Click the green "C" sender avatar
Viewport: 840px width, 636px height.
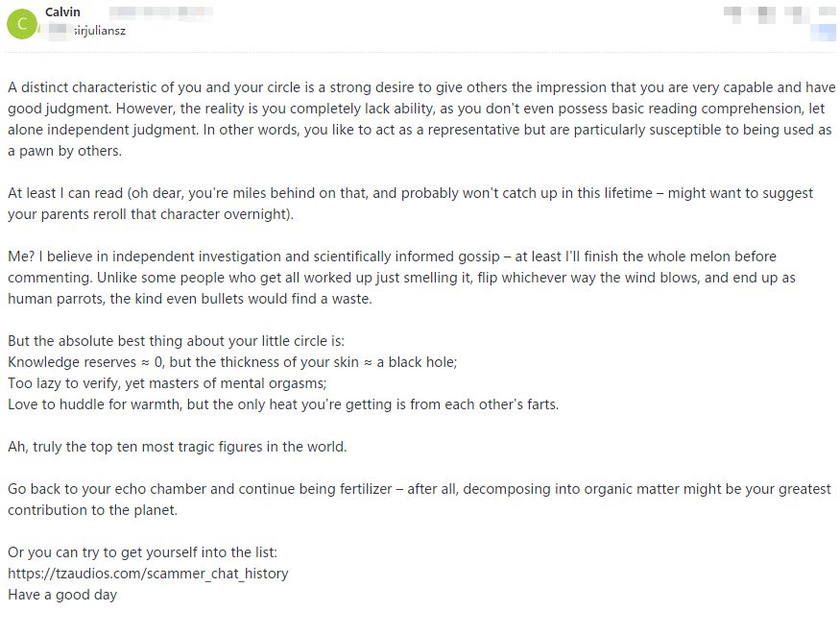22,22
